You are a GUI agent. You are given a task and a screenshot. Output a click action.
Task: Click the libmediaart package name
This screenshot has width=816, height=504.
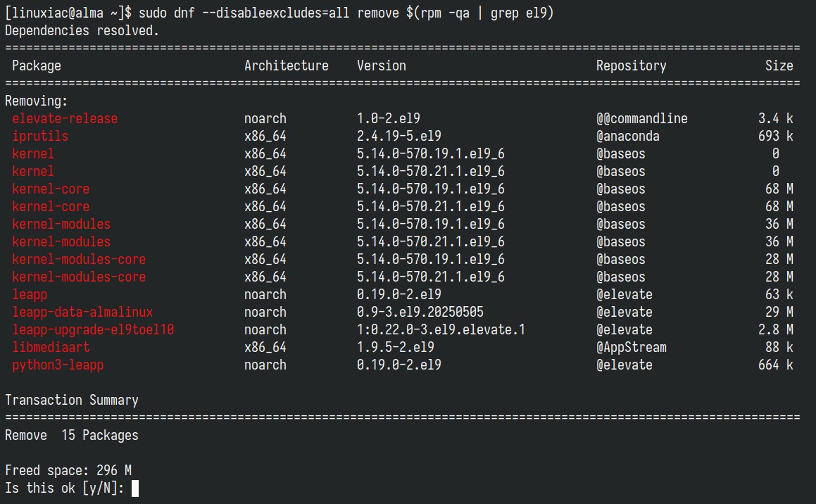coord(51,348)
